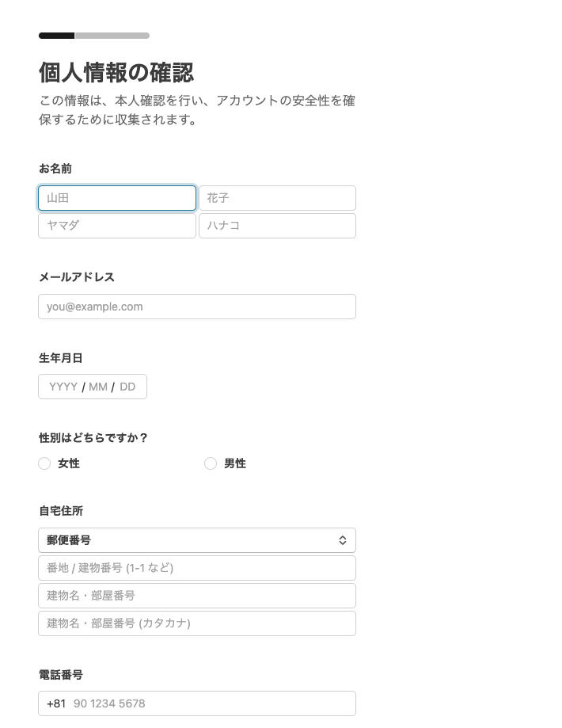Click the email address field
This screenshot has height=728, width=562.
[x=197, y=307]
